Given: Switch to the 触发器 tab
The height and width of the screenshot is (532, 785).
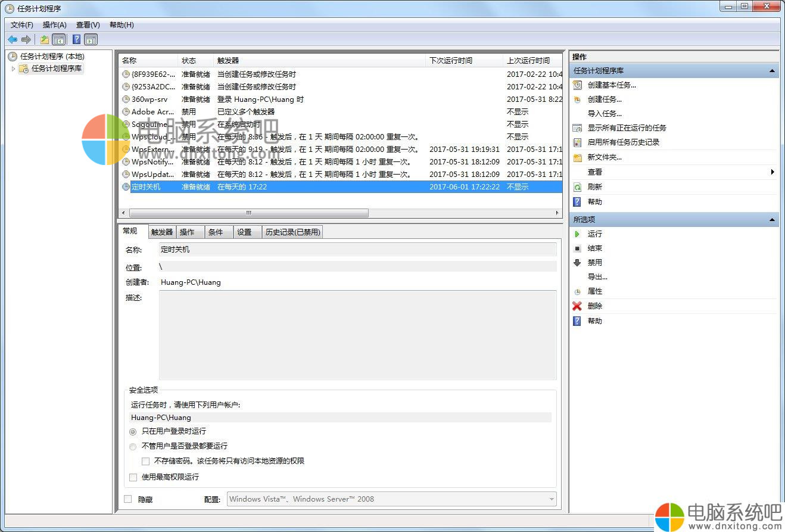Looking at the screenshot, I should pos(162,232).
